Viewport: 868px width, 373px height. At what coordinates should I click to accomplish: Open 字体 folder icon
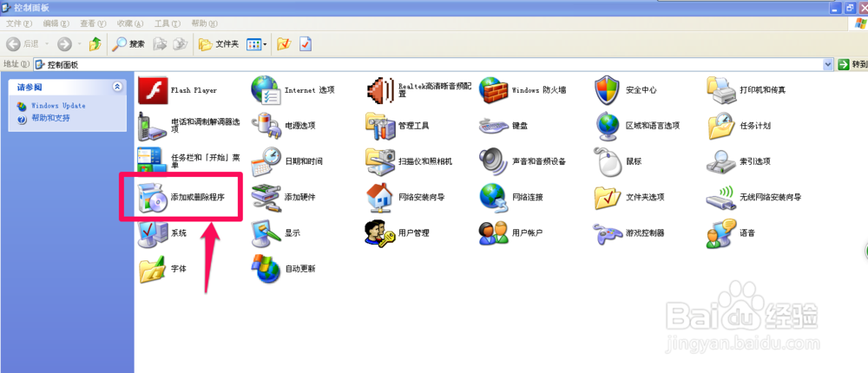[x=153, y=269]
